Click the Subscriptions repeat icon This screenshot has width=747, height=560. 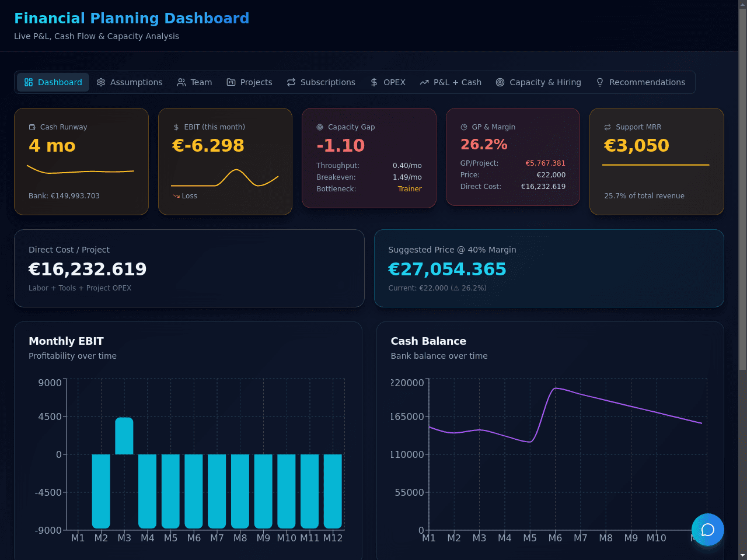pos(291,82)
